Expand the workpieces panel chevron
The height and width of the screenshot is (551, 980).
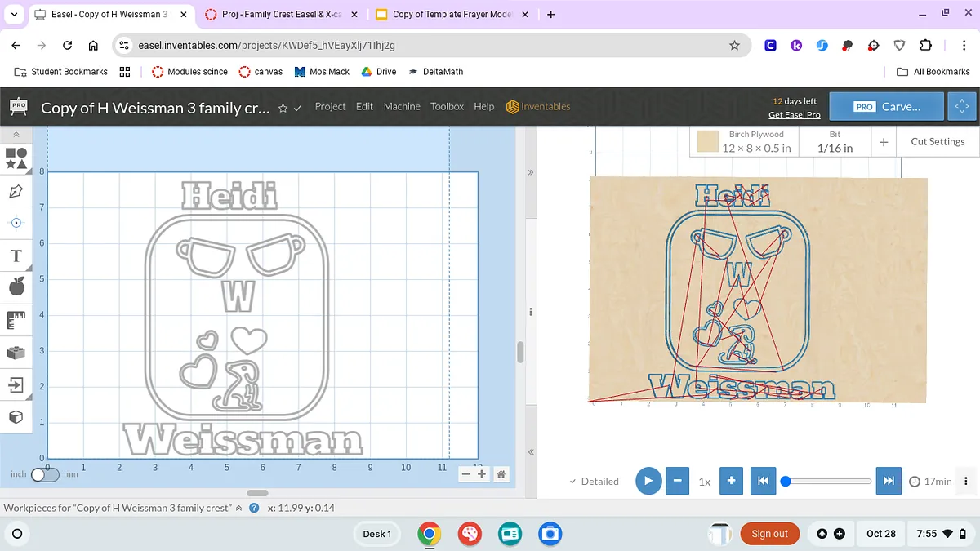[239, 508]
